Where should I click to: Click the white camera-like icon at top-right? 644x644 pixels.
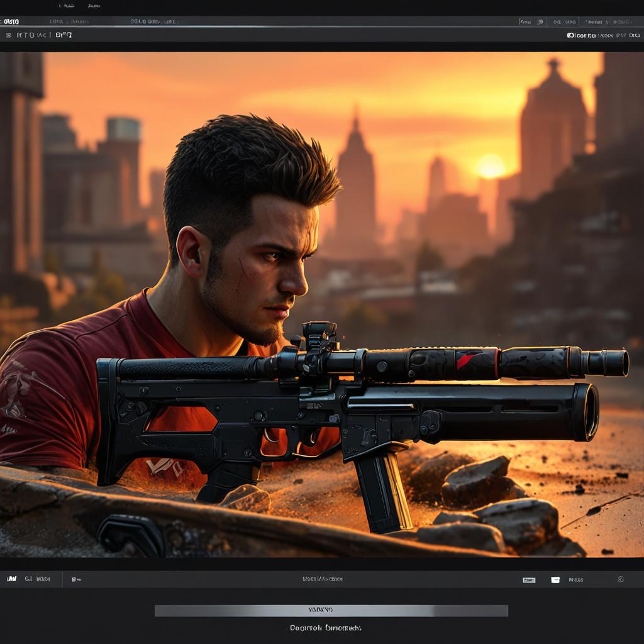tap(570, 35)
